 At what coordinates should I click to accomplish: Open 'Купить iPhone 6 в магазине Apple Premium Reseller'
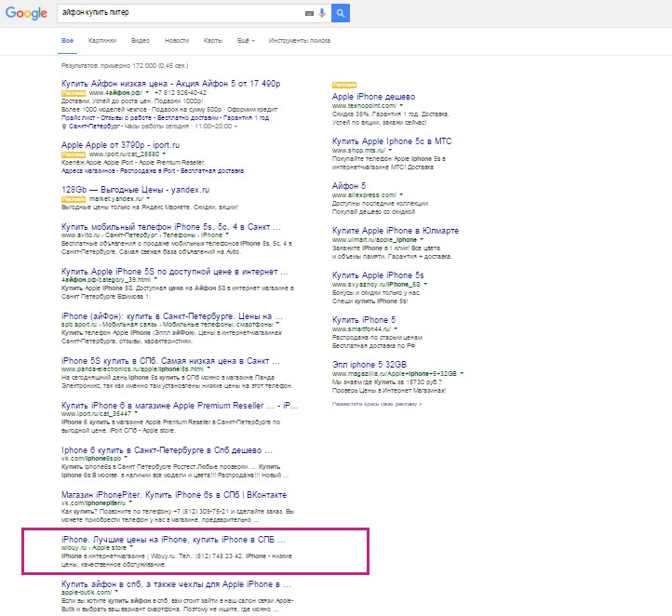(180, 406)
